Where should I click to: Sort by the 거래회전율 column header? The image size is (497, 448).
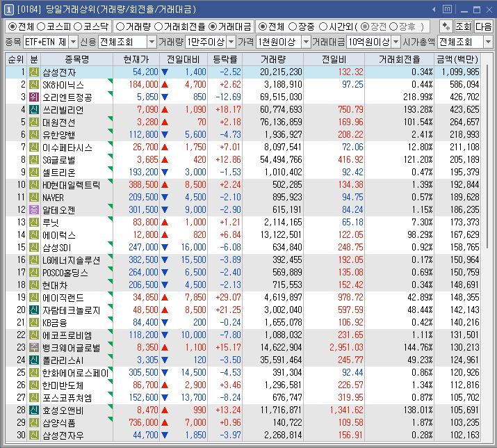tap(400, 59)
